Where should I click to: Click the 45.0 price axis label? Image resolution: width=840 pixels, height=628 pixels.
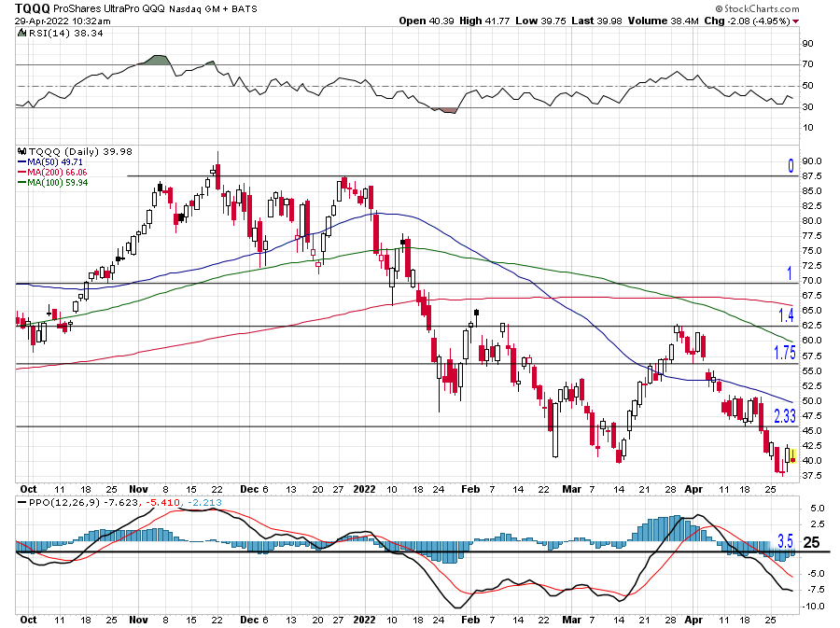click(811, 431)
